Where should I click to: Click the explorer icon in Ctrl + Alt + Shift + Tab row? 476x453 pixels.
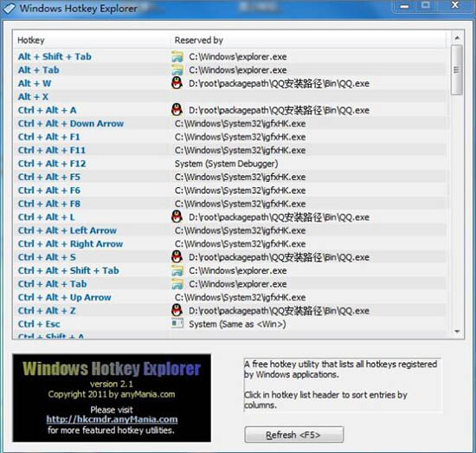click(x=177, y=271)
